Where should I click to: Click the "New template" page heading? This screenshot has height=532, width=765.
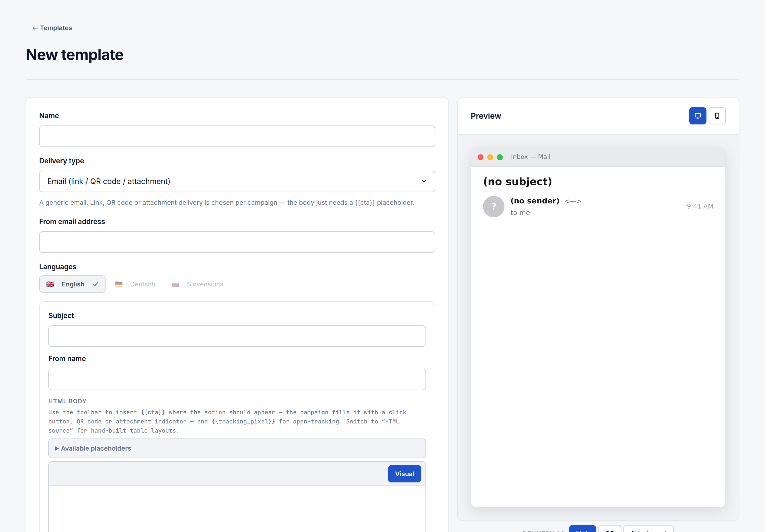pos(75,55)
